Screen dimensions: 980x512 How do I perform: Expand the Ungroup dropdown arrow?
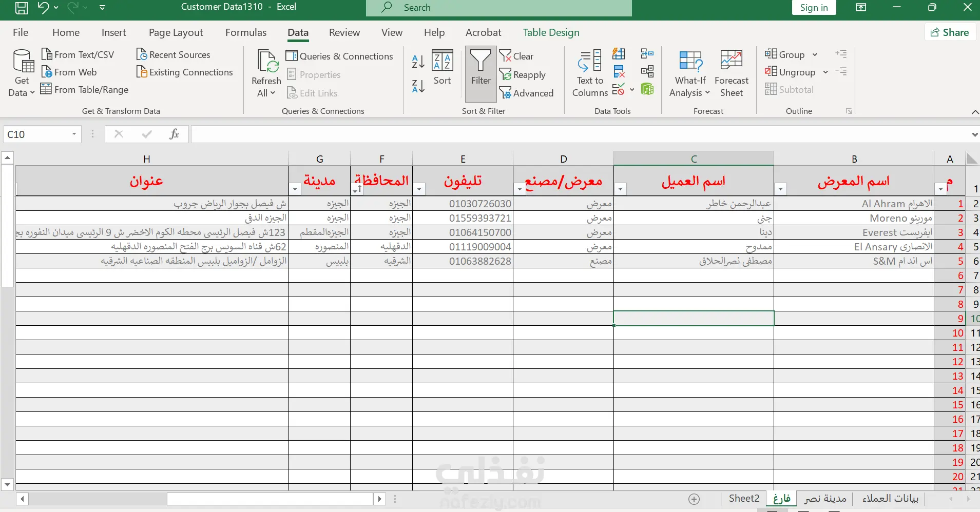(x=825, y=72)
